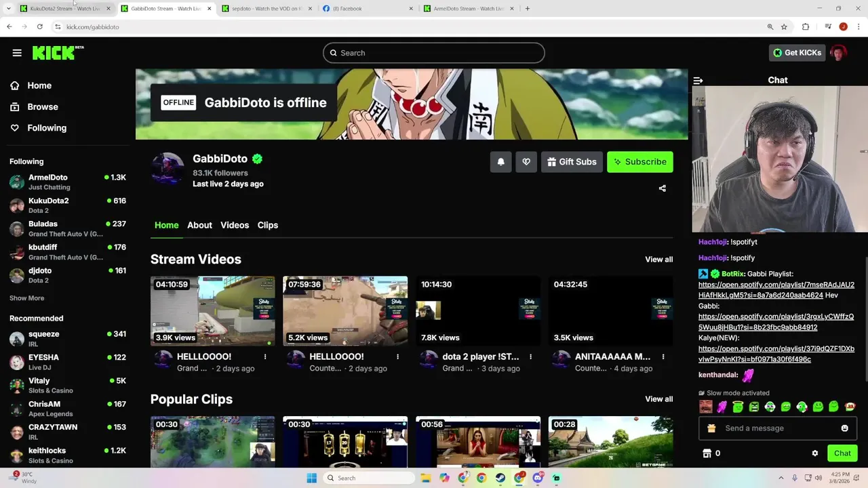868x488 pixels.
Task: Open djdoto channel in Following list
Action: click(68, 275)
